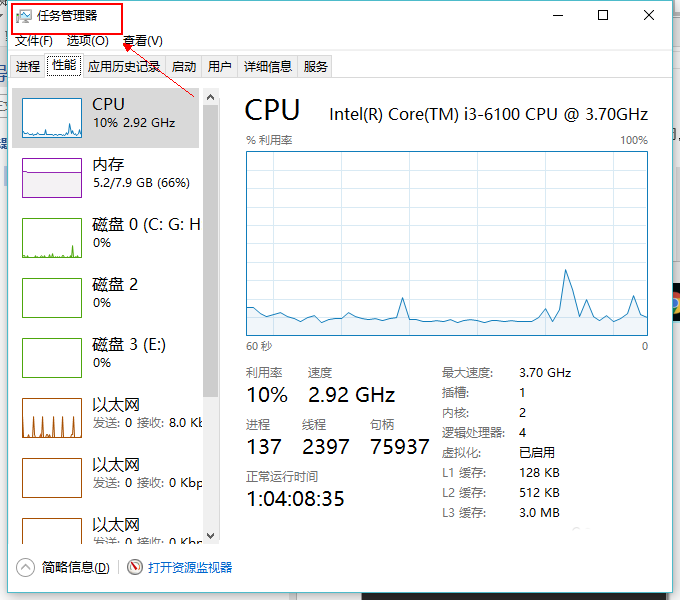
Task: Switch to the 服务 tab
Action: tap(315, 66)
